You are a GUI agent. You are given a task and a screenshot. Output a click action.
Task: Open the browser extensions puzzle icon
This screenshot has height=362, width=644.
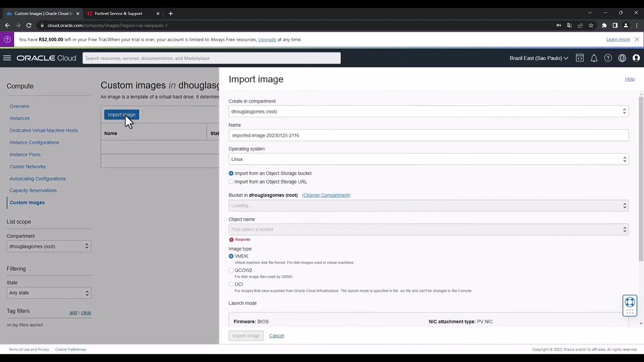[x=604, y=25]
